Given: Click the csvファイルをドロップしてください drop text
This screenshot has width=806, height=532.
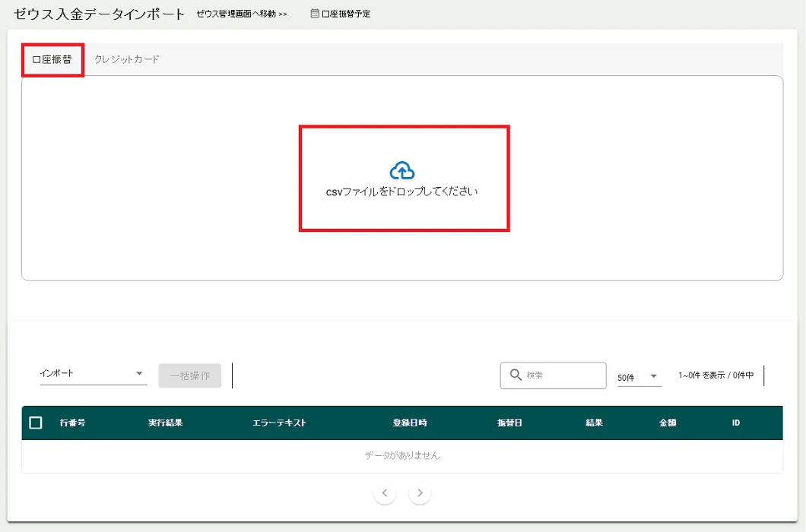Looking at the screenshot, I should (402, 192).
